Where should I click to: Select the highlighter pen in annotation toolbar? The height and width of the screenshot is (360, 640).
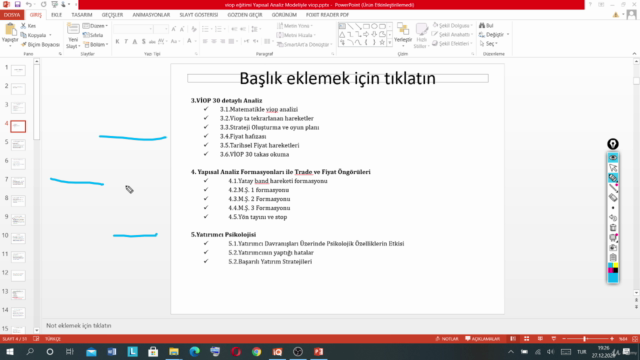tap(613, 178)
